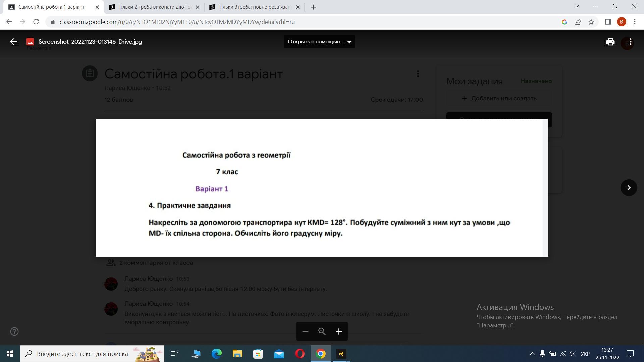Open a new browser tab
Viewport: 644px width, 362px height.
pyautogui.click(x=313, y=7)
